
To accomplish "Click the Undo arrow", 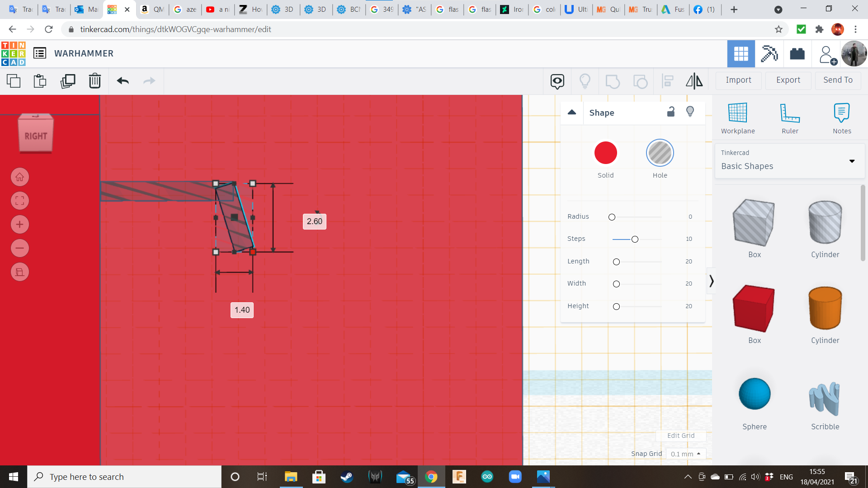I will pos(123,81).
